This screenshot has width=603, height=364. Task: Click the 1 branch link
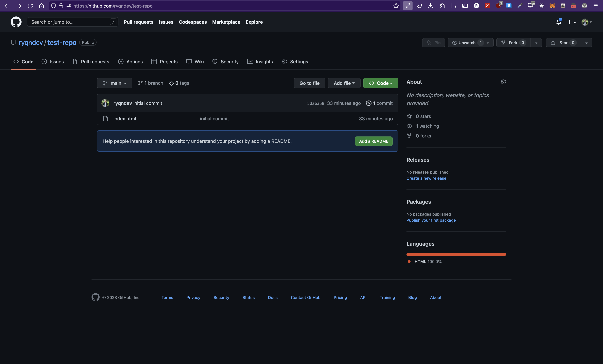coord(151,83)
